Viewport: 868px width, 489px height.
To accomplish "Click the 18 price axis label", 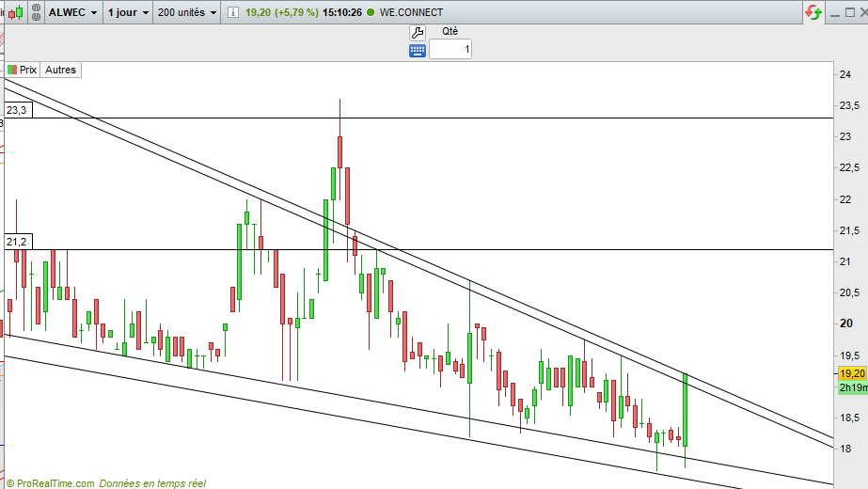I will [x=845, y=449].
